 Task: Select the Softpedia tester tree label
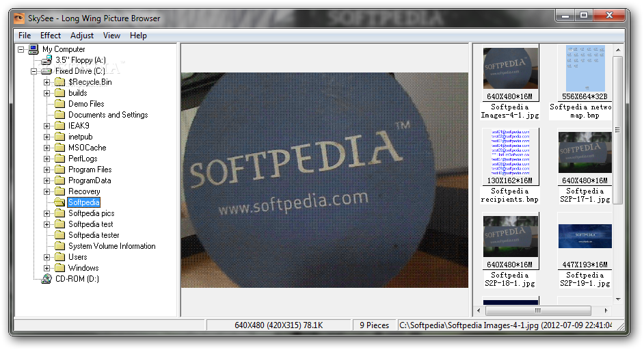(x=94, y=235)
